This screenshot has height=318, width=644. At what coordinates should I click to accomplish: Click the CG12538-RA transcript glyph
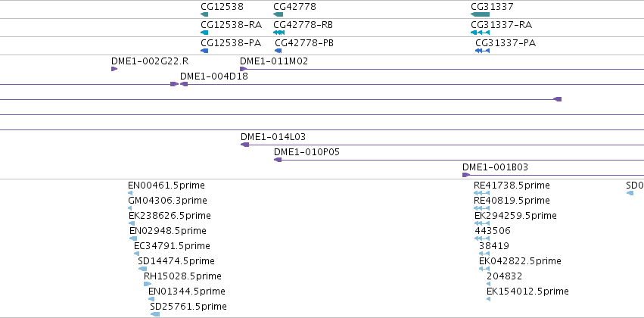pos(204,33)
